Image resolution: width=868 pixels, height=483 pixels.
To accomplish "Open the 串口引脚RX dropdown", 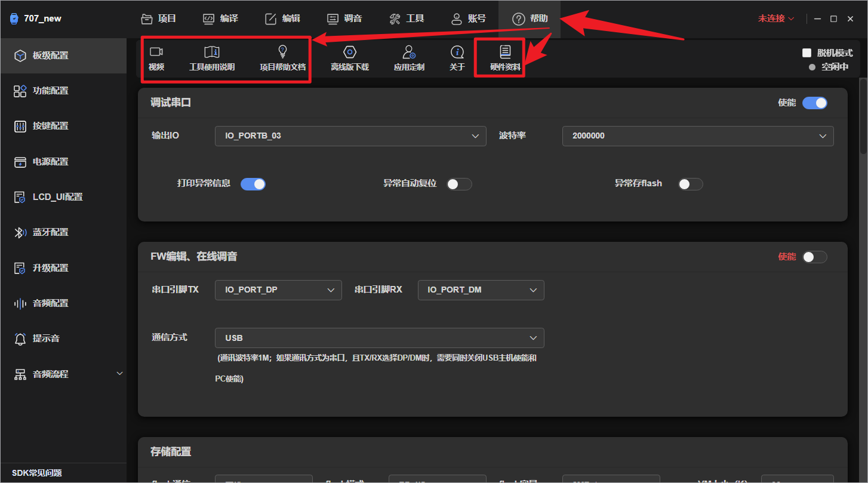I will coord(481,290).
